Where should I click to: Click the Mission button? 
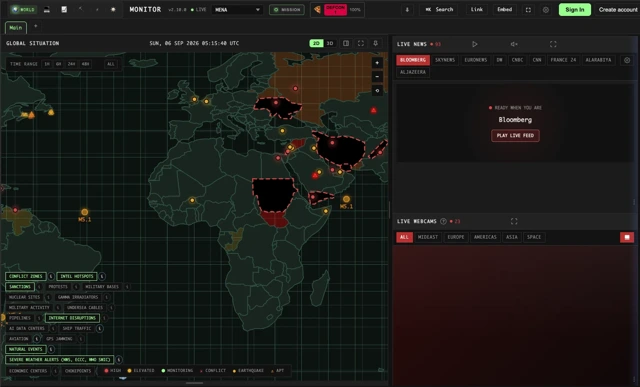[287, 9]
